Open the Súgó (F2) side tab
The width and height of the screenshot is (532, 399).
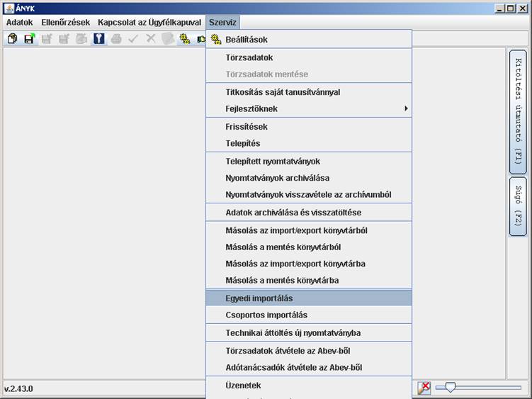click(x=518, y=206)
